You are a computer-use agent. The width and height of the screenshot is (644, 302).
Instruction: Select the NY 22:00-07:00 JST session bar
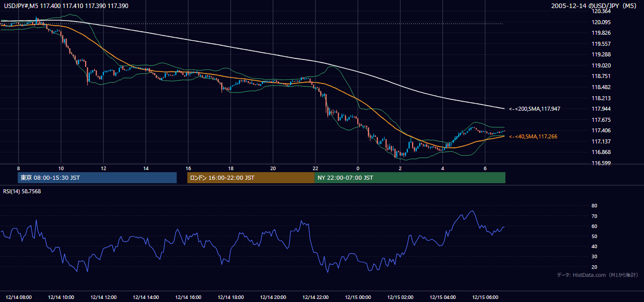pos(410,178)
